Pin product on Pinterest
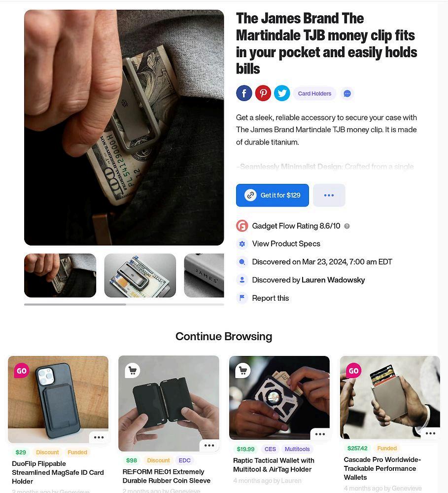448x493 pixels. point(263,93)
